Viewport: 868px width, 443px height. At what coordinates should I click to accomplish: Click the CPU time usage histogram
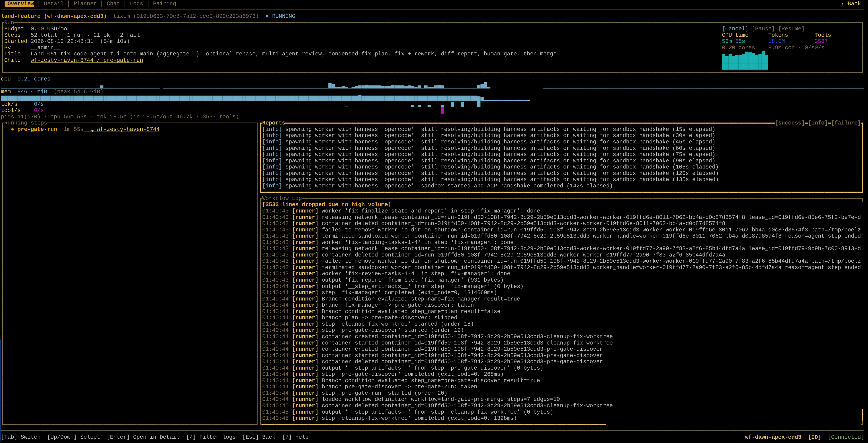click(x=745, y=60)
